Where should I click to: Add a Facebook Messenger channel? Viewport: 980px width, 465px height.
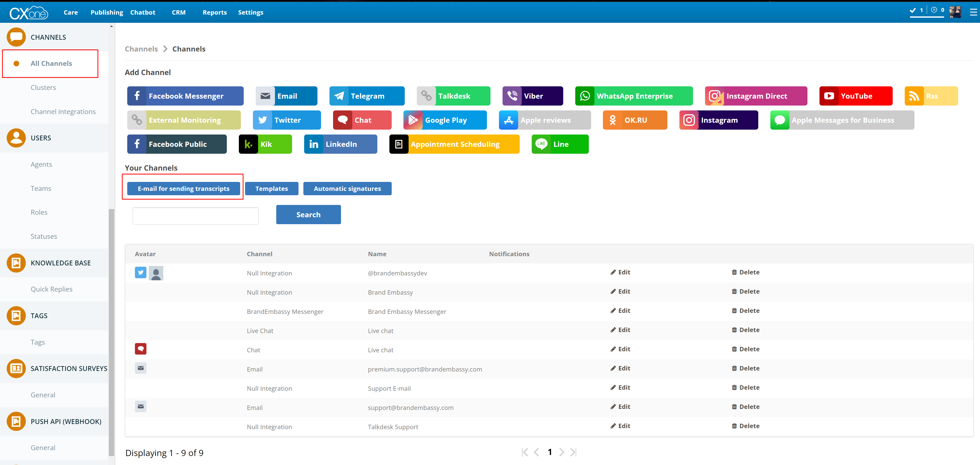[x=185, y=96]
